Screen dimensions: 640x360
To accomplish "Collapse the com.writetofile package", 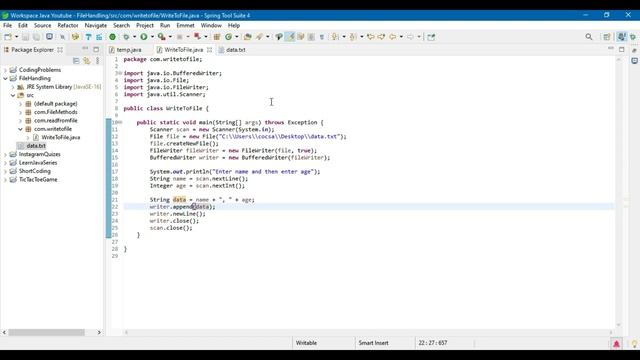I will (x=20, y=129).
